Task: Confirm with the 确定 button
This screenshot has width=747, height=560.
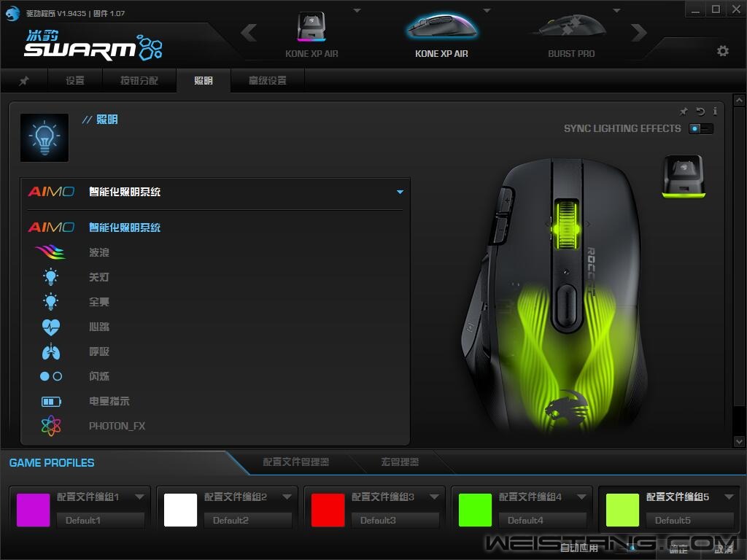Action: pos(678,548)
